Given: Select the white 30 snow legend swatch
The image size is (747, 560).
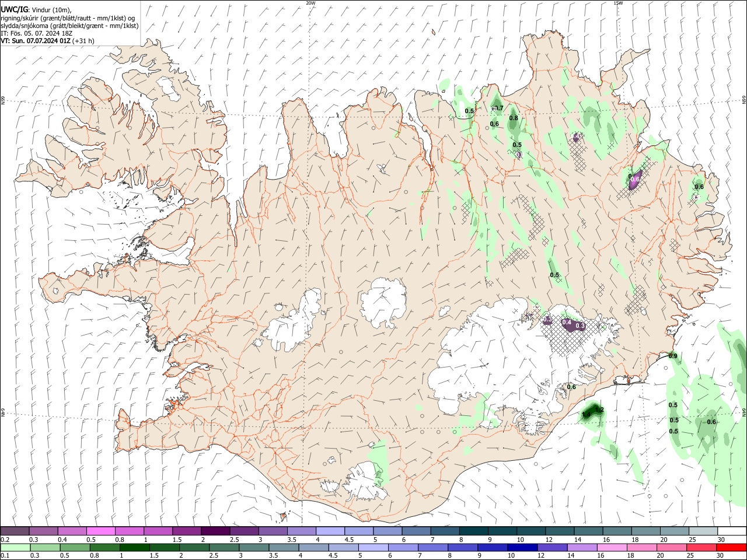Looking at the screenshot, I should coord(731,531).
